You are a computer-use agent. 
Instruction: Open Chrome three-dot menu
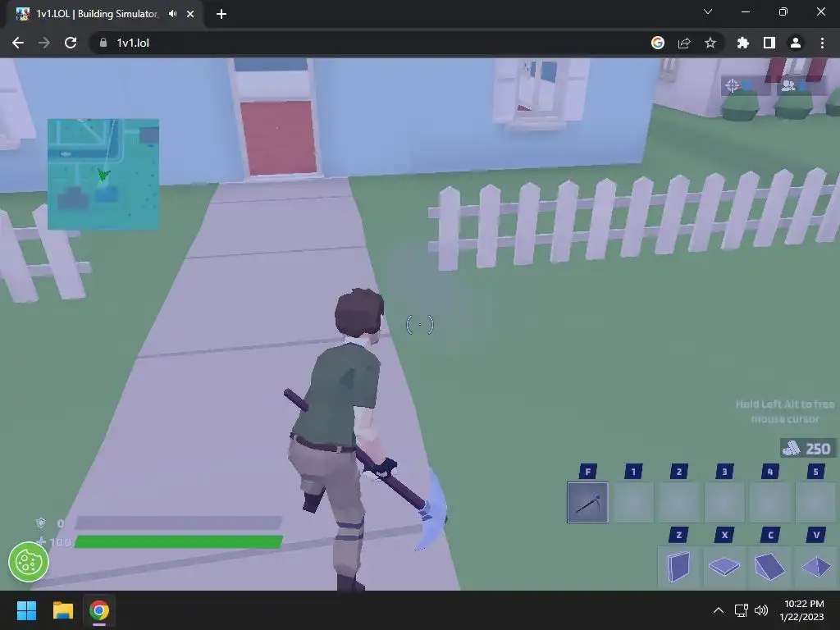coord(822,43)
